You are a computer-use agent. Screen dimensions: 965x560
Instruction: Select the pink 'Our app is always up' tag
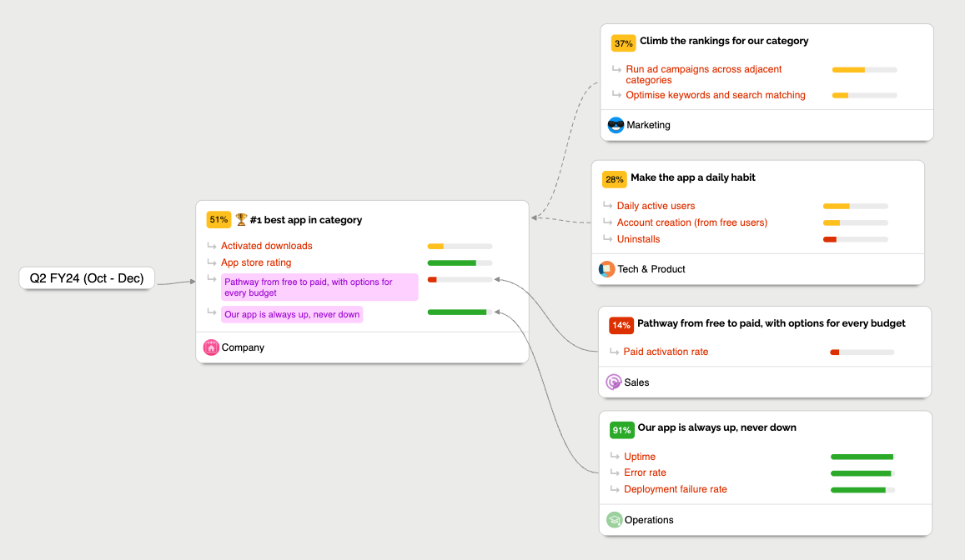pos(292,314)
